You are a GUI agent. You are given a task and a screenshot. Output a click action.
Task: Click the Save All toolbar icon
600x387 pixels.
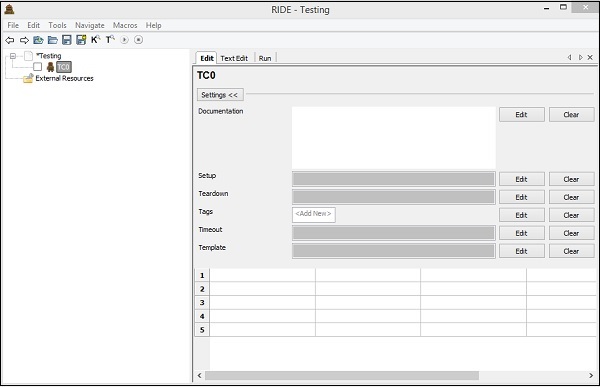tap(81, 40)
